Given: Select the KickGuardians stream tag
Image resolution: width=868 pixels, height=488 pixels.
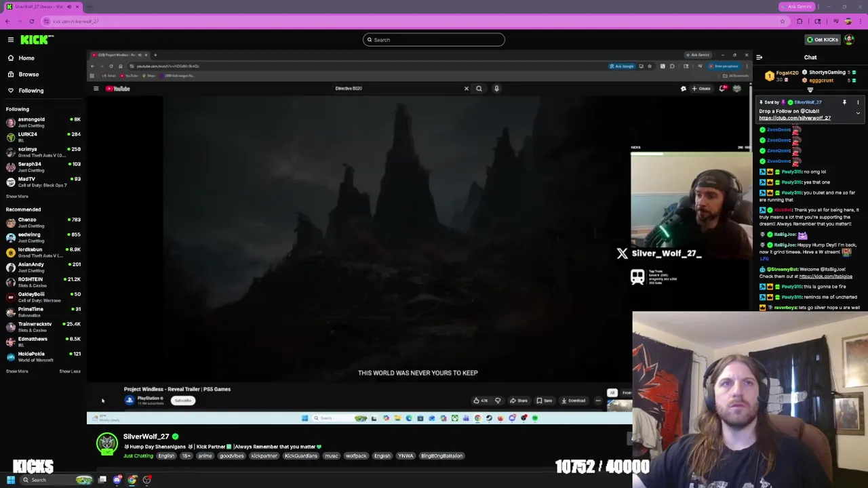Looking at the screenshot, I should point(300,456).
